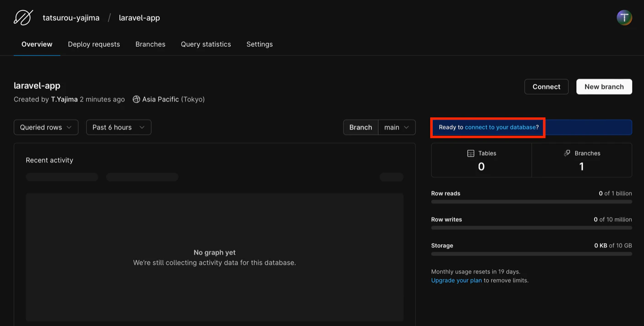Click the '0 of 10 million' value
This screenshot has width=644, height=326.
click(613, 219)
